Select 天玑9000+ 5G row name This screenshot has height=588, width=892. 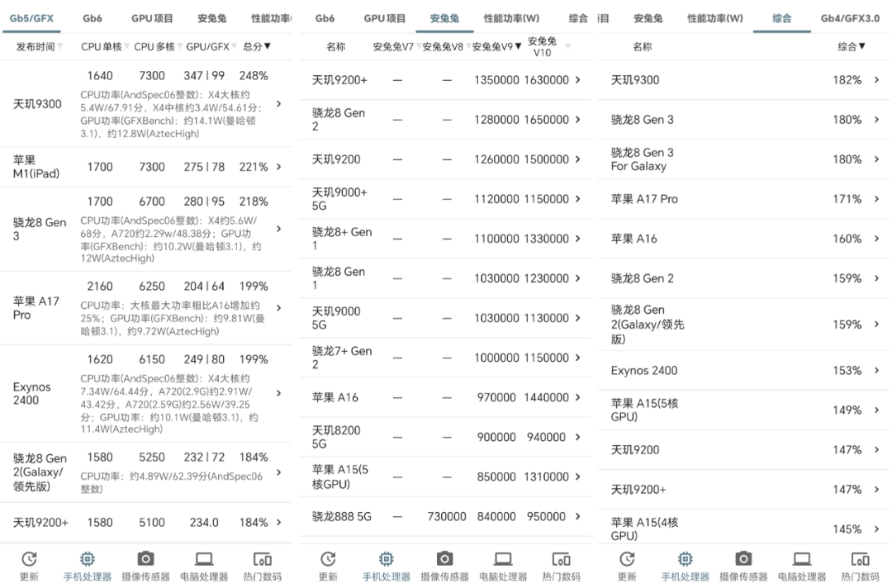339,198
